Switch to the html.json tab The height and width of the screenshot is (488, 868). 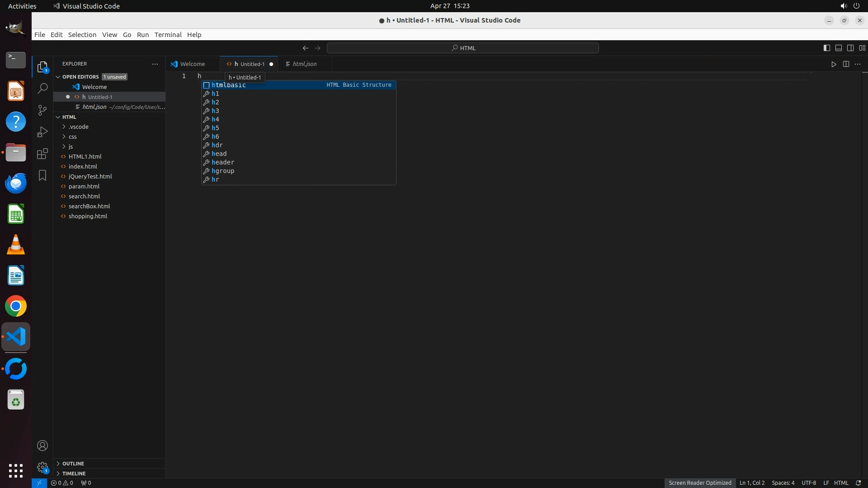304,64
